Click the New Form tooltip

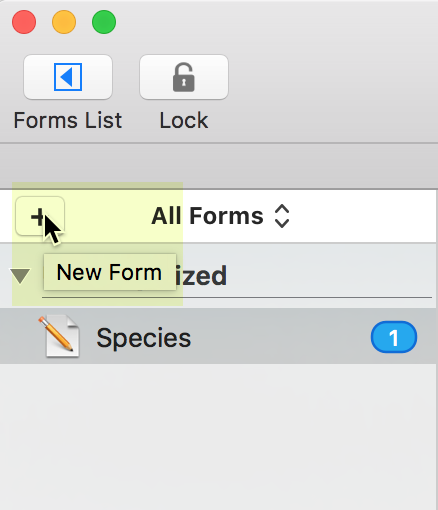click(110, 272)
